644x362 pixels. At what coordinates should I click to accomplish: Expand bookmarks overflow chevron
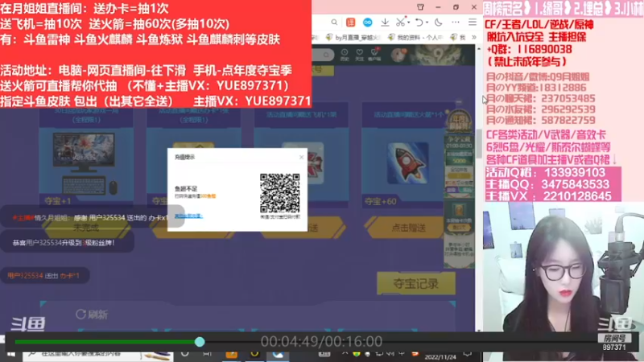(474, 37)
